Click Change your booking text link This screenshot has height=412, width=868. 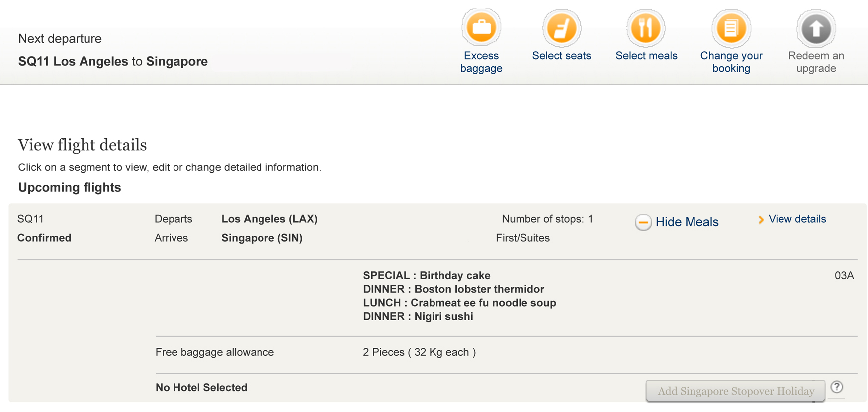pyautogui.click(x=731, y=62)
